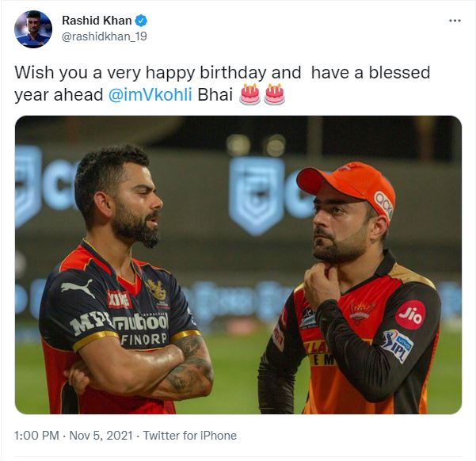Screen dimensions: 476x461
Task: Click the blurred shield logo behind the players
Action: (256, 195)
